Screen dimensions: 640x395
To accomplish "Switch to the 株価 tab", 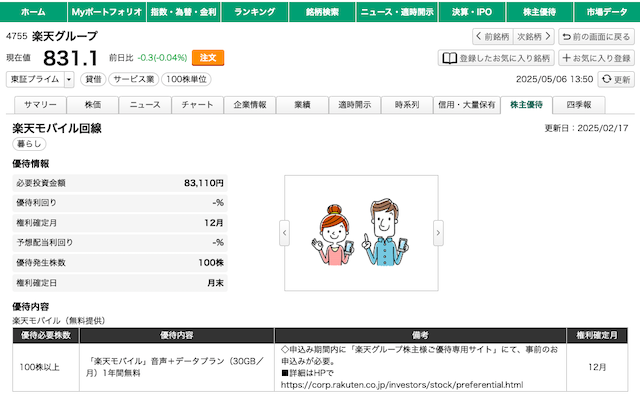I will [93, 105].
